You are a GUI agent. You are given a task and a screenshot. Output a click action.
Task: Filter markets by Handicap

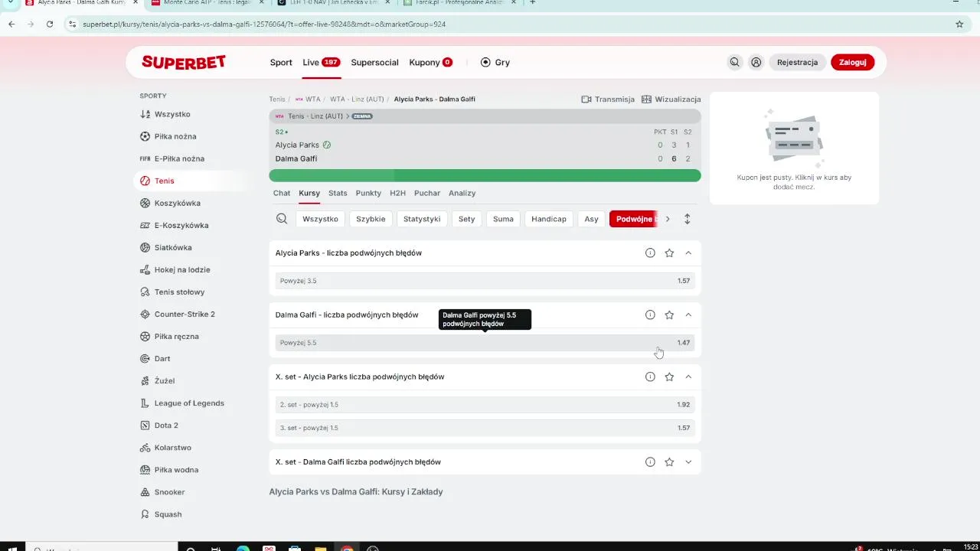(549, 219)
